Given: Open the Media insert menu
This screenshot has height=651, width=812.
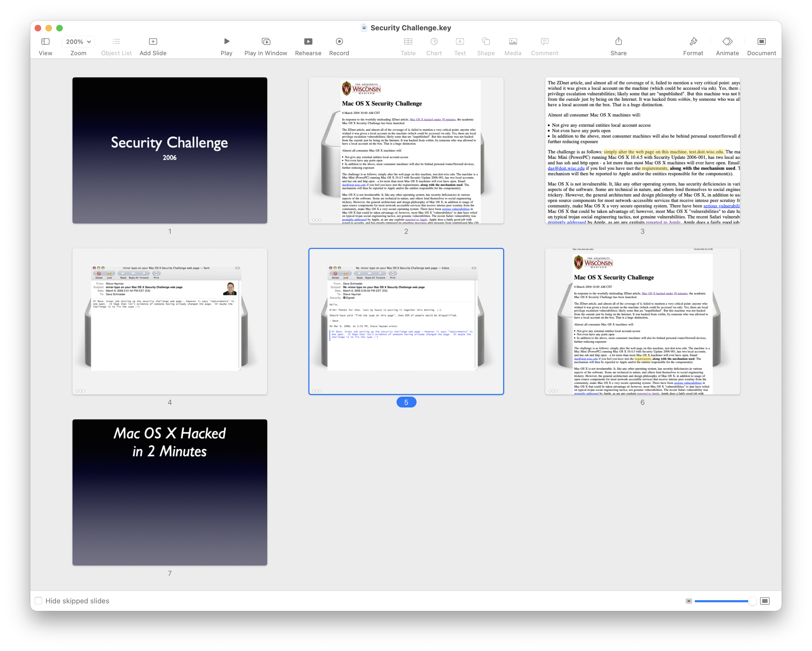Looking at the screenshot, I should click(x=513, y=45).
